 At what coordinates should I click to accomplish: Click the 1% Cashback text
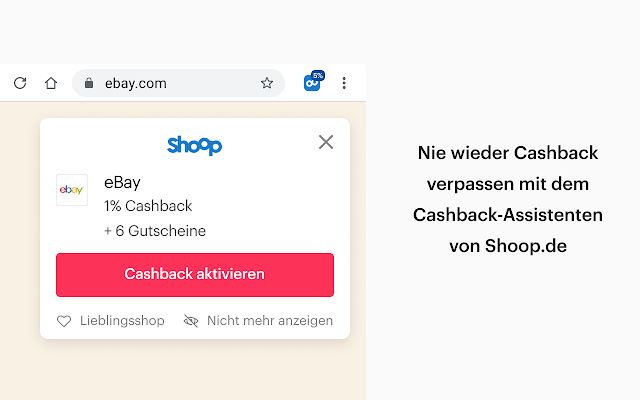tap(148, 206)
